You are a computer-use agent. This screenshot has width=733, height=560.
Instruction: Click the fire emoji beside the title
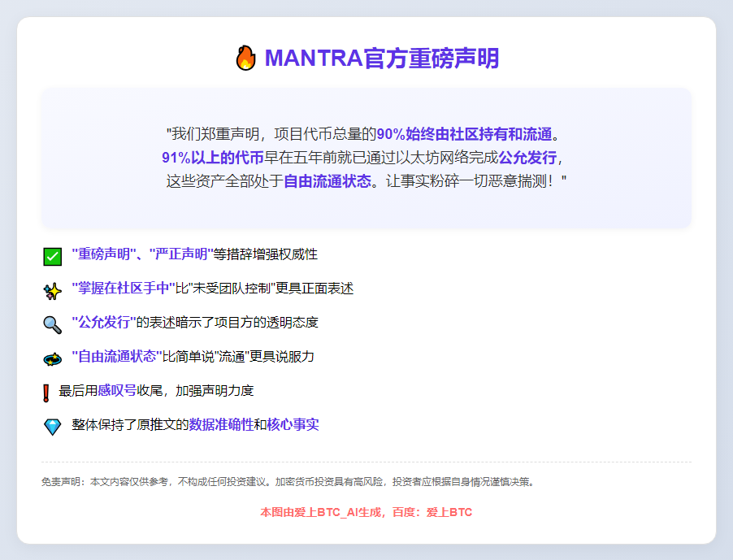(x=245, y=58)
